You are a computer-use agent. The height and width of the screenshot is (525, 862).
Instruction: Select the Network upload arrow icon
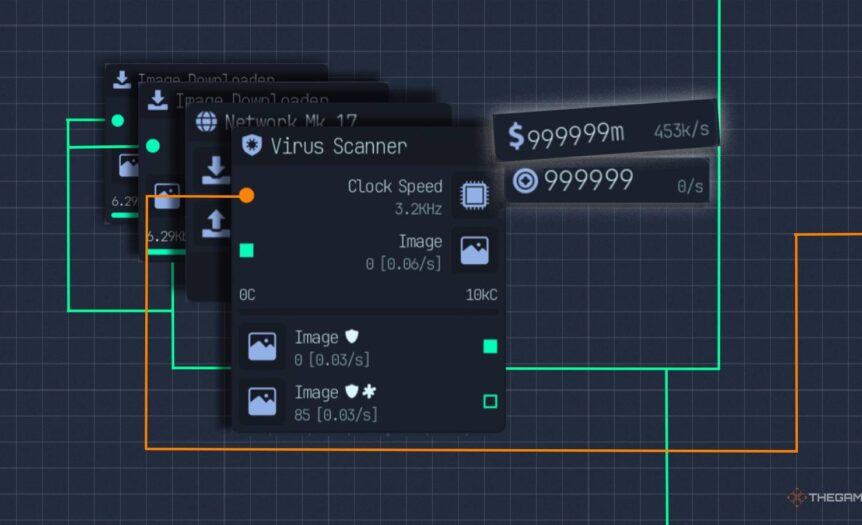pos(216,222)
